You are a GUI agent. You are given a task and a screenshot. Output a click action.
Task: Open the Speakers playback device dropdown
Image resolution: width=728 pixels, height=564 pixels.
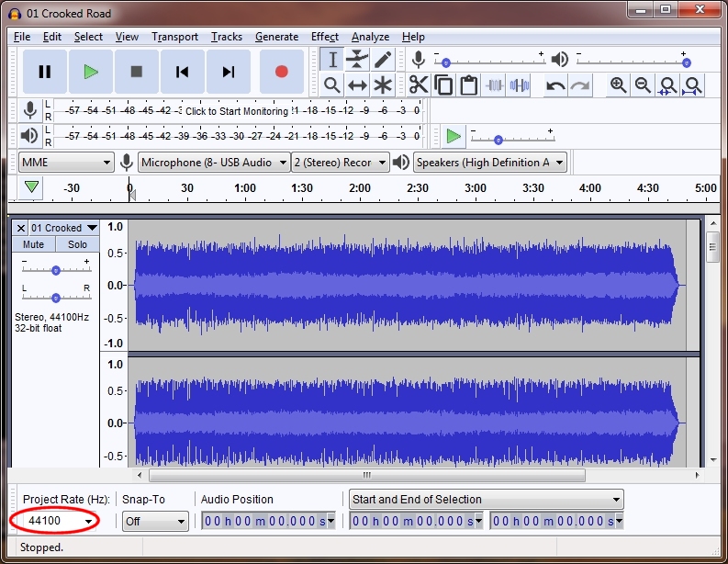[490, 163]
